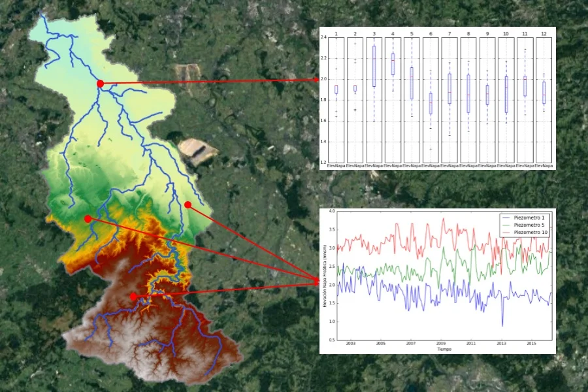Click the outlier point above boxplot 2
The height and width of the screenshot is (392, 588).
pyautogui.click(x=355, y=43)
